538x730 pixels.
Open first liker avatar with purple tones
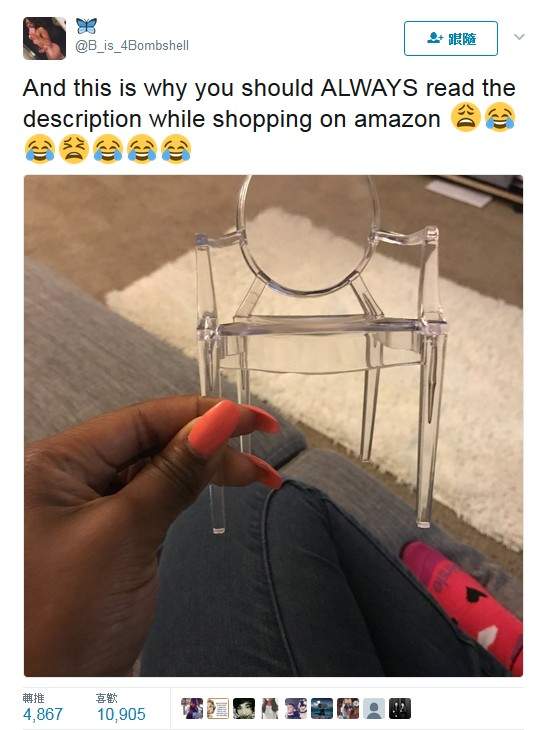click(192, 709)
